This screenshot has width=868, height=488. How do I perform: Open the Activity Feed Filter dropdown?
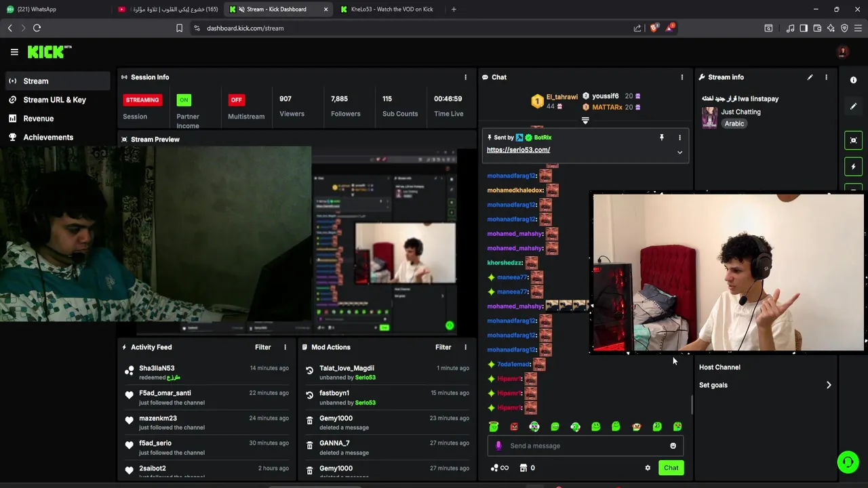pos(262,347)
